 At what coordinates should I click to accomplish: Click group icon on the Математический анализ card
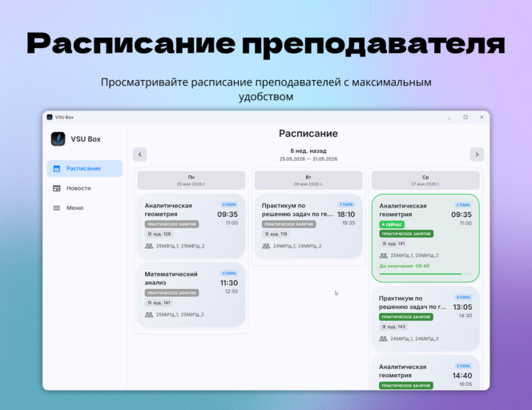pos(149,315)
